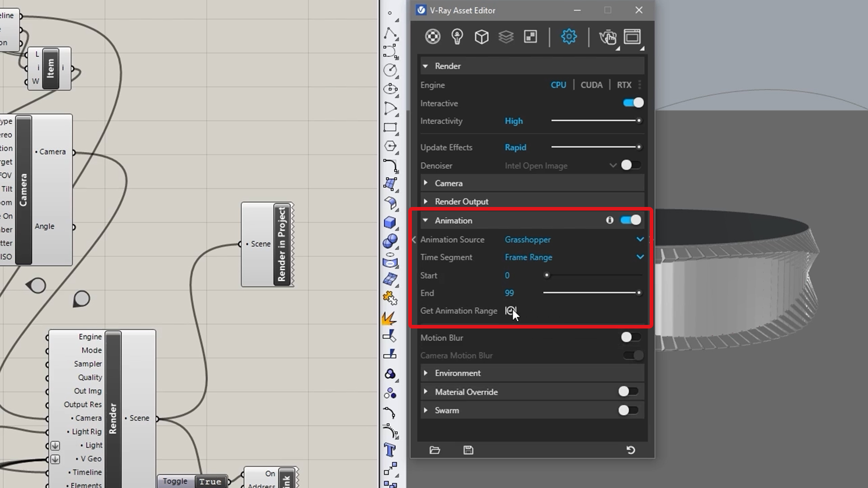
Task: Open the Geometry cube icon
Action: coord(481,37)
